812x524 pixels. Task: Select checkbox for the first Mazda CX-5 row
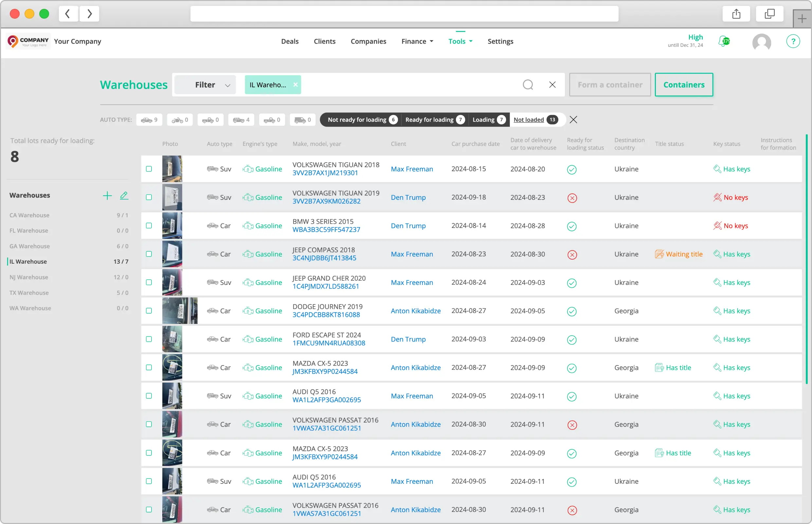pos(149,367)
